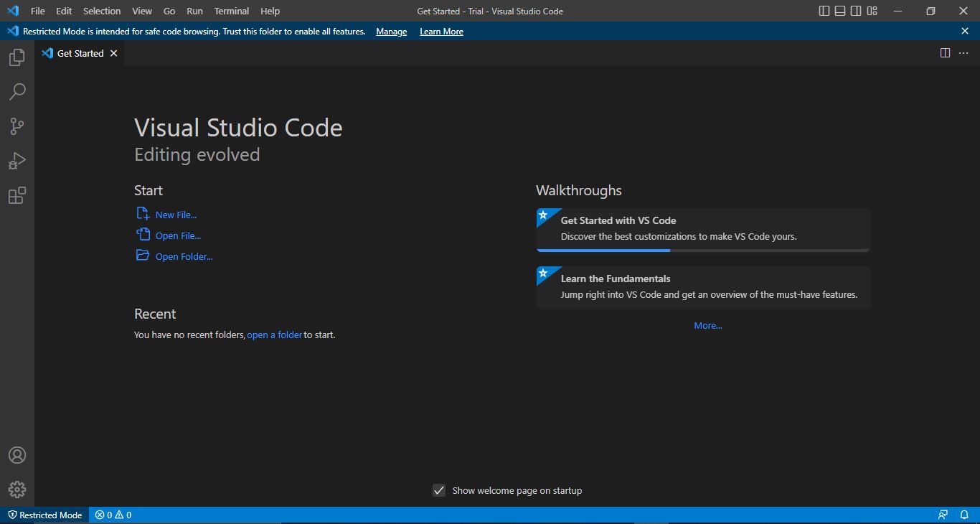Click the blue shield icon in Restricted Mode banner
980x524 pixels.
(12, 31)
